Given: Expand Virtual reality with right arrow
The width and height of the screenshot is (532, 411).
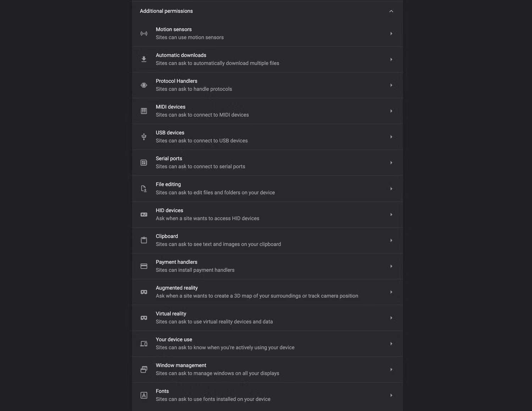Looking at the screenshot, I should (x=391, y=318).
